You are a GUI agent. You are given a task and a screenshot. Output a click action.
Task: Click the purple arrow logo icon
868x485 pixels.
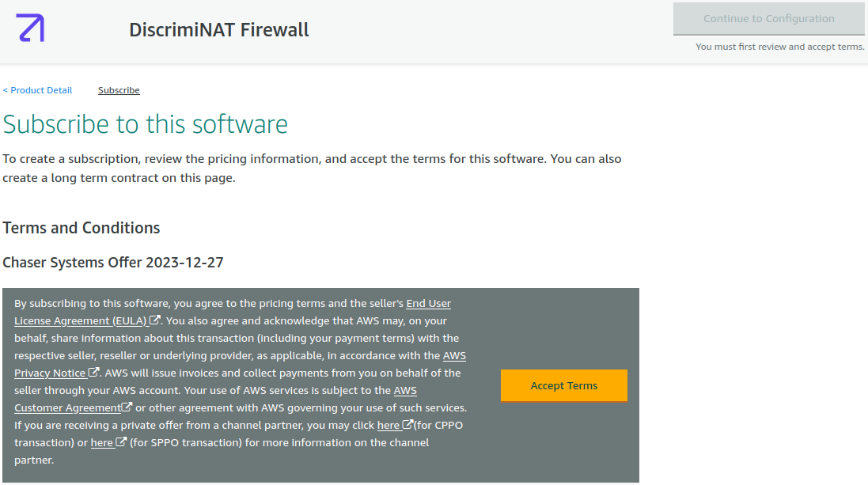pyautogui.click(x=30, y=28)
